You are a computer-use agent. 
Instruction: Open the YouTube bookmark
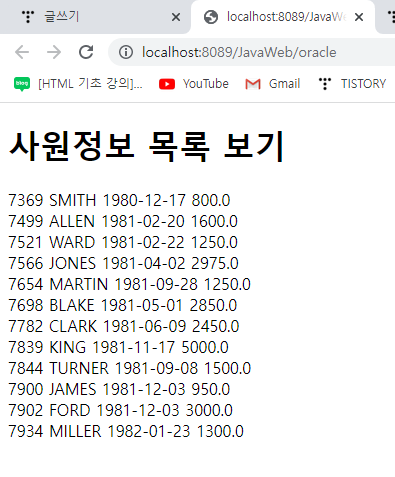[x=194, y=84]
